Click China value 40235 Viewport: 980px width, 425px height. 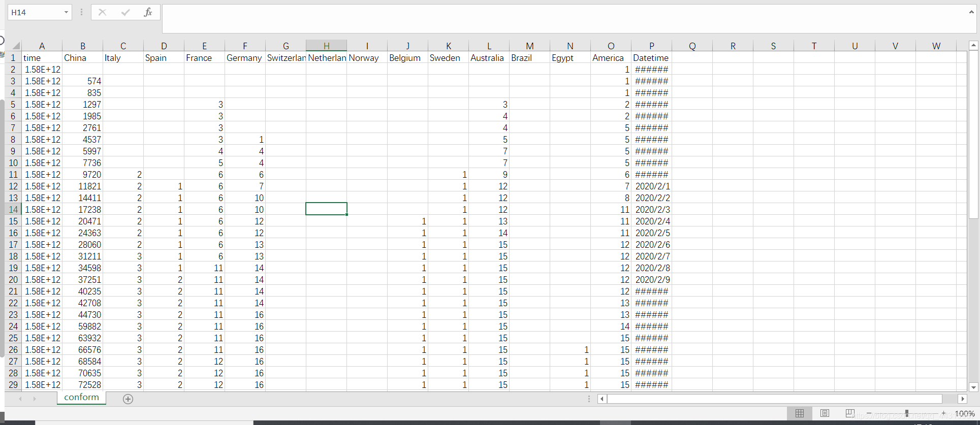coord(82,291)
